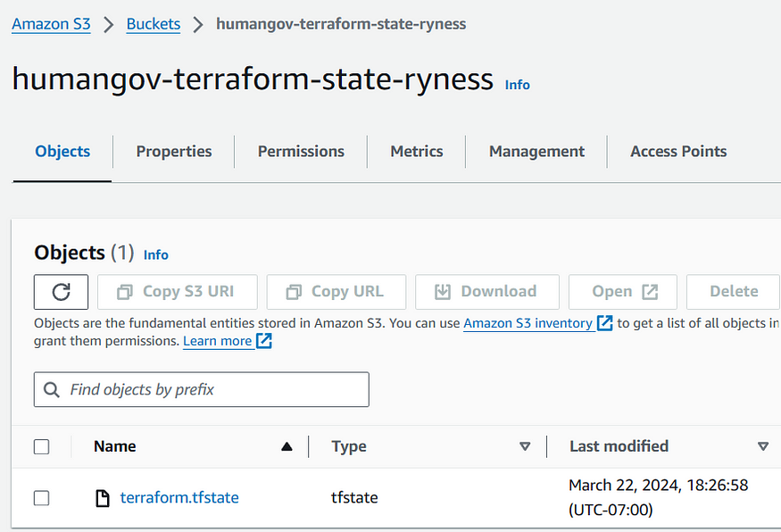The image size is (781, 532).
Task: Click the Name column header
Action: tap(114, 446)
